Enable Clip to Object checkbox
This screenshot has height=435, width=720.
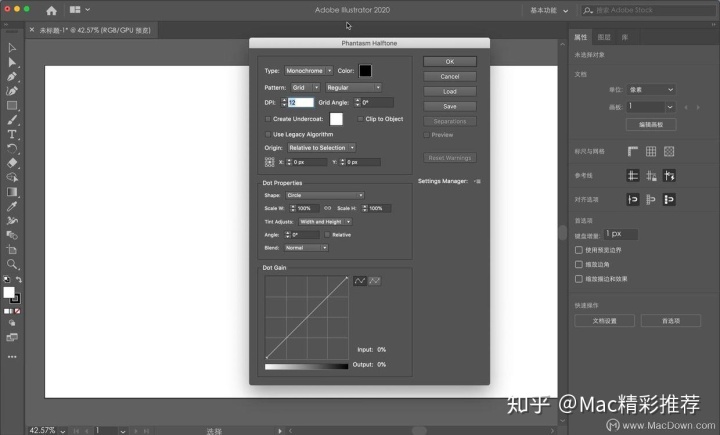coord(360,119)
